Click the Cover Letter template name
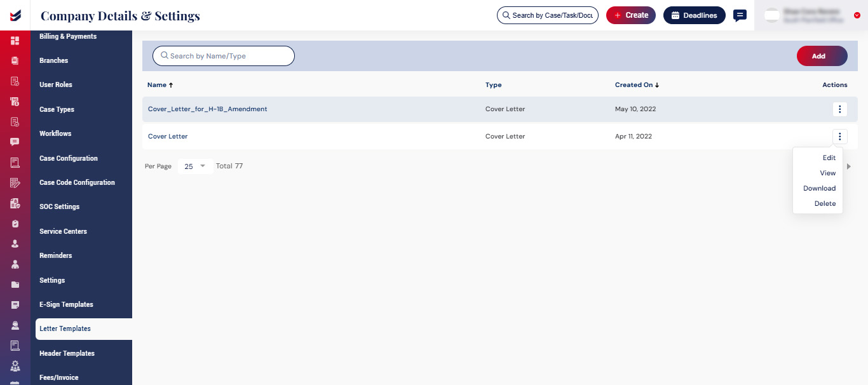Viewport: 868px width, 385px height. [x=168, y=137]
